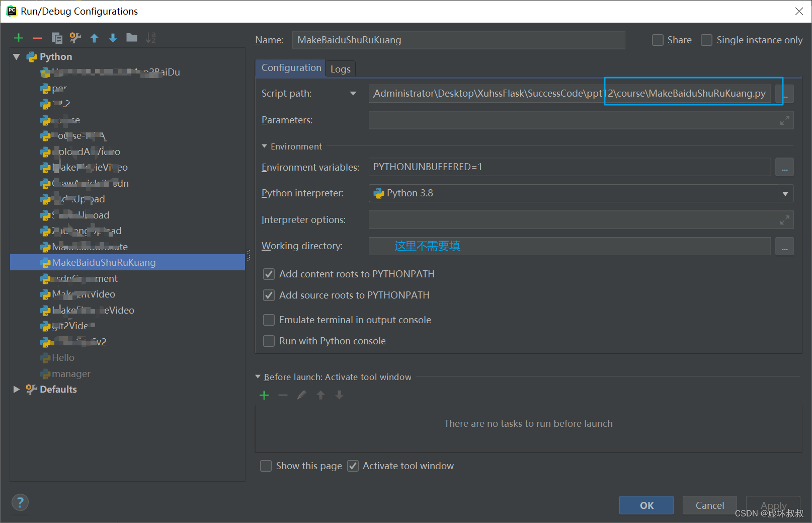
Task: Click the Apply button
Action: [773, 505]
